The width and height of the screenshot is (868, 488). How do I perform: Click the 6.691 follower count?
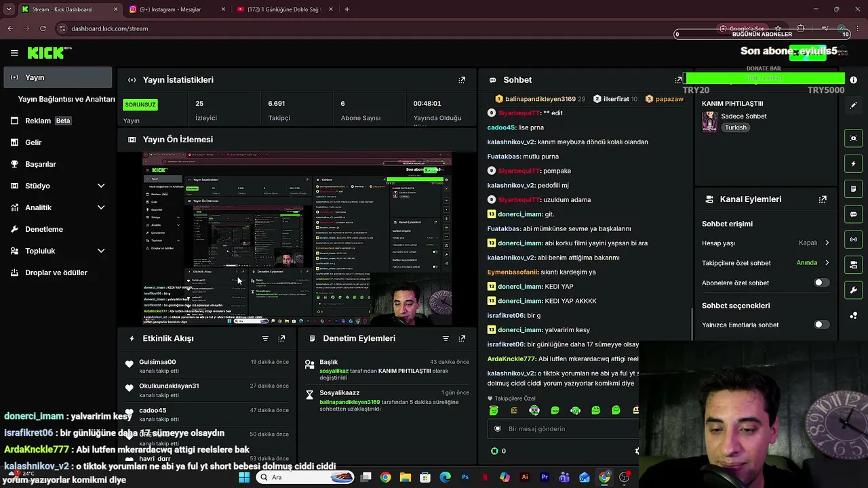click(277, 104)
